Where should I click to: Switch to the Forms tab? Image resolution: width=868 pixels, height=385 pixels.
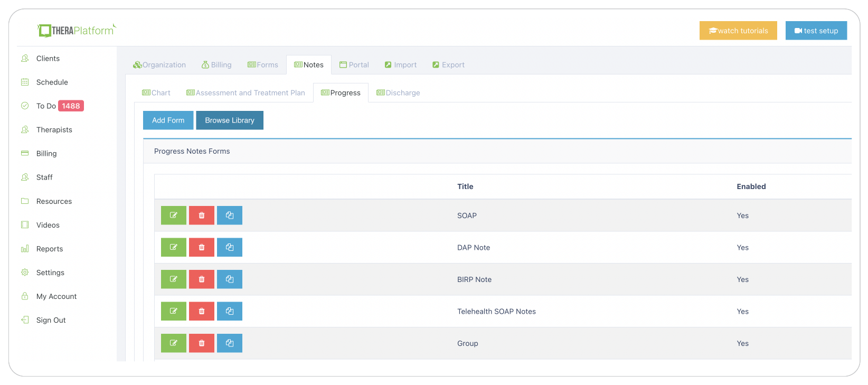coord(263,65)
